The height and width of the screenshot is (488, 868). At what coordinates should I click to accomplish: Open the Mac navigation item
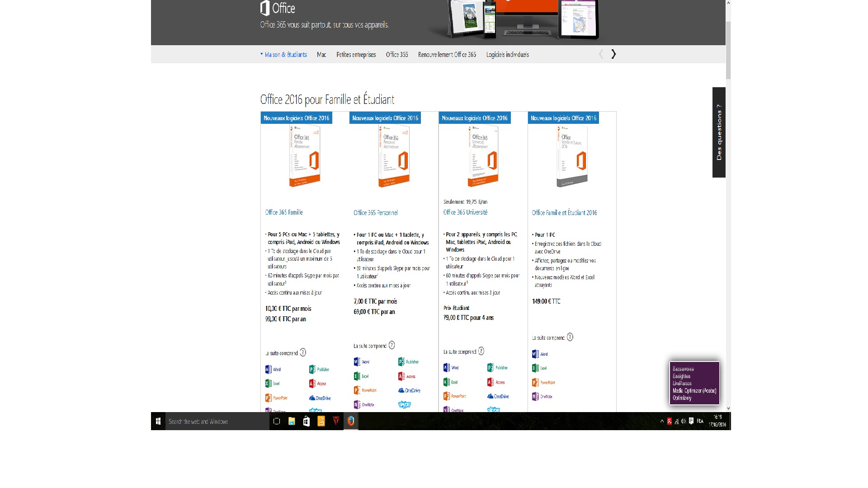tap(321, 55)
